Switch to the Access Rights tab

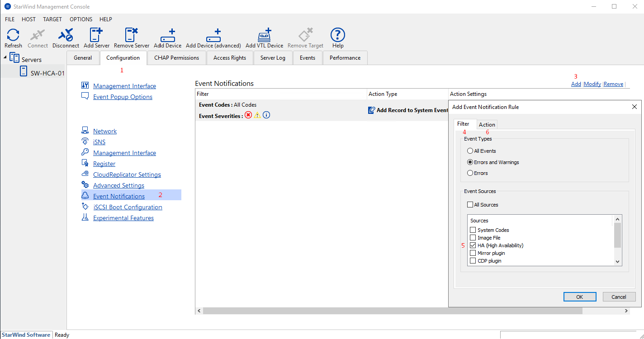[230, 58]
